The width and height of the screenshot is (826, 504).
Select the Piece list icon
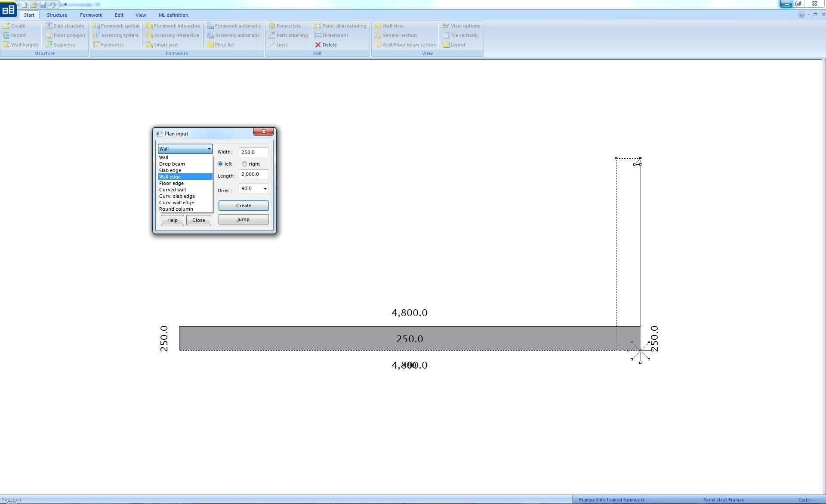click(210, 45)
